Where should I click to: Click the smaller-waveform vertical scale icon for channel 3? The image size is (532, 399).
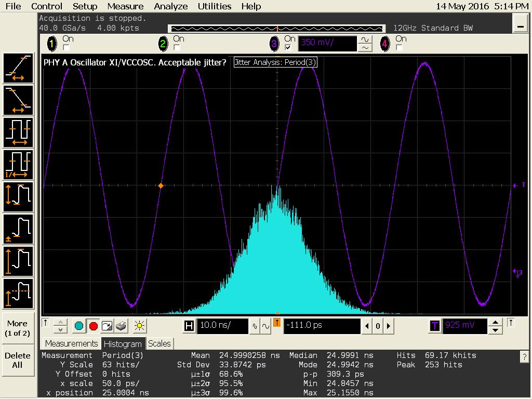365,48
